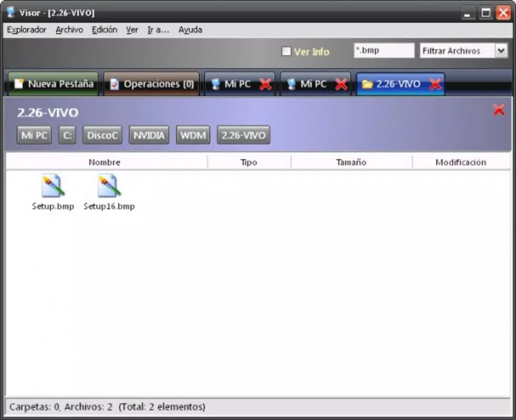
Task: Switch to the Operaciones (0) tab
Action: [151, 84]
